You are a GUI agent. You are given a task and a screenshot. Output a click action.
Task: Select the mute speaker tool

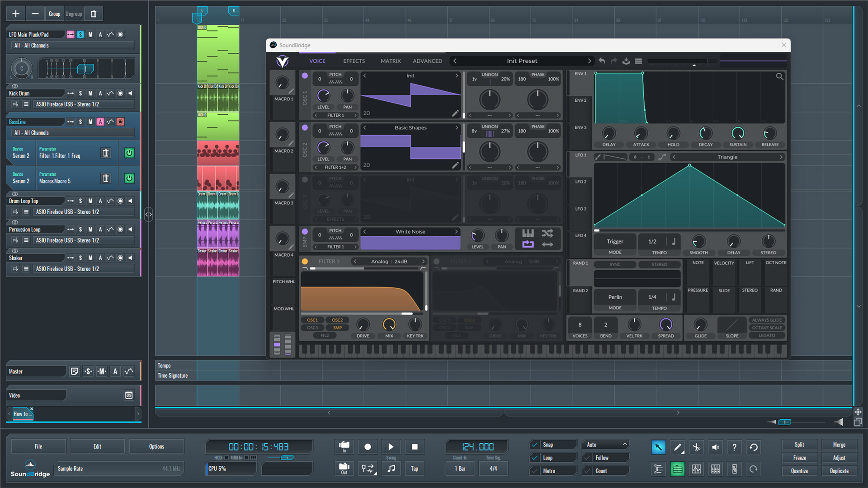(715, 447)
